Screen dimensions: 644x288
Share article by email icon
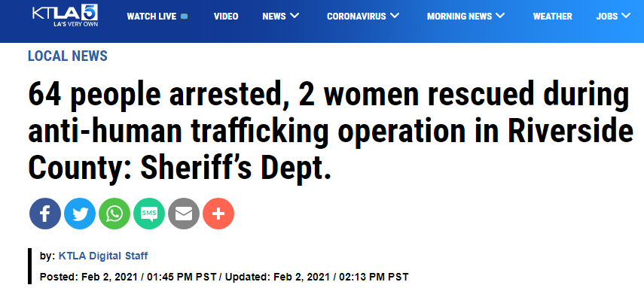[x=184, y=214]
